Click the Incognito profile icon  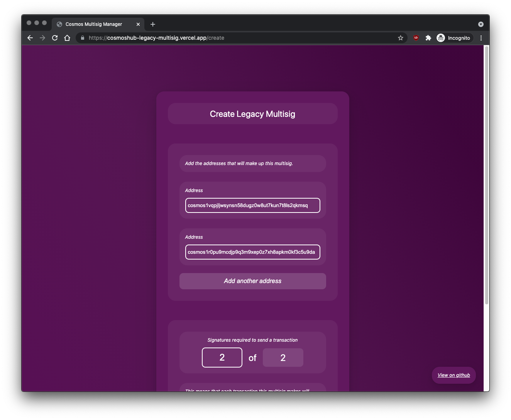(x=441, y=38)
